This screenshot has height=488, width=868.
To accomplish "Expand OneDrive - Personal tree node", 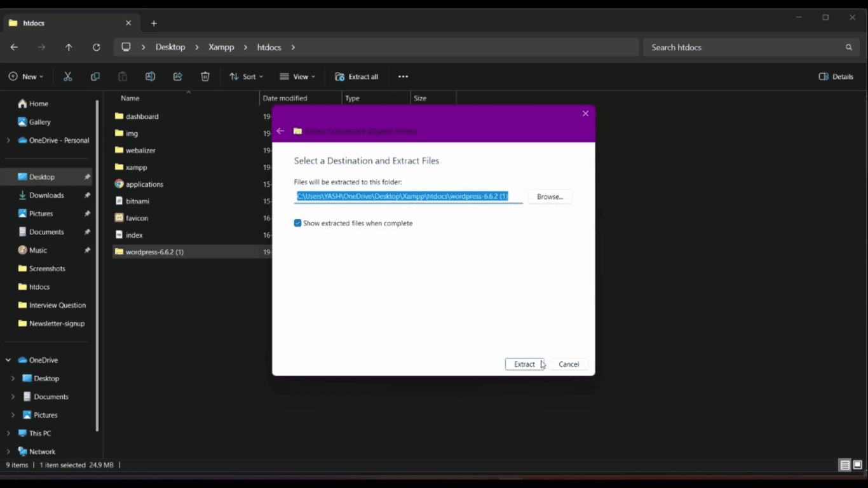I will point(8,140).
